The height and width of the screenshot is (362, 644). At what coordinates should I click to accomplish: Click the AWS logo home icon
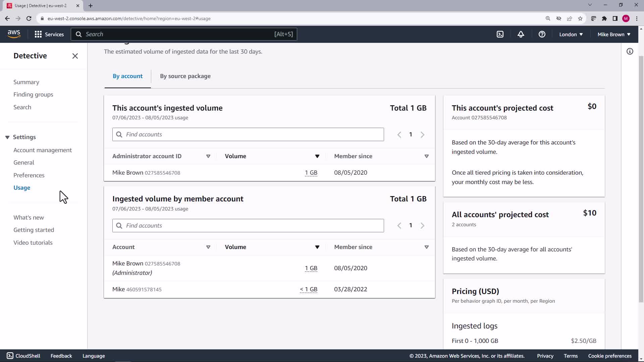pyautogui.click(x=14, y=34)
